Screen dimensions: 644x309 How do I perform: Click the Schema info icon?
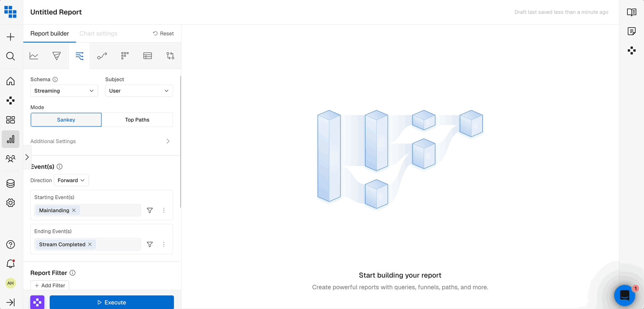[x=55, y=79]
